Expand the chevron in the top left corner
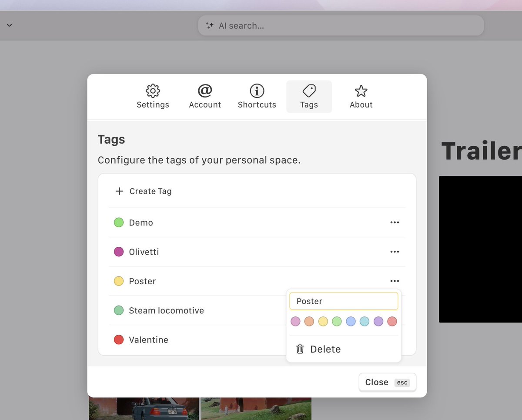 pos(9,25)
